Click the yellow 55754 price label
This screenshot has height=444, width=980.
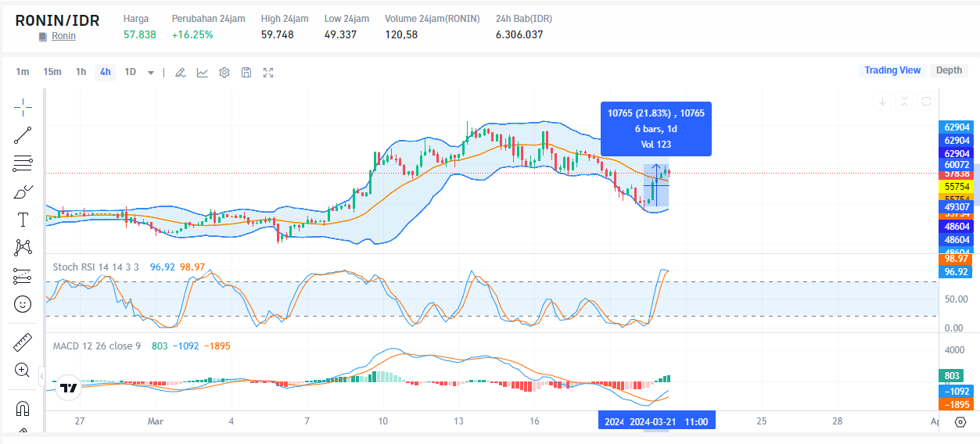[x=957, y=188]
